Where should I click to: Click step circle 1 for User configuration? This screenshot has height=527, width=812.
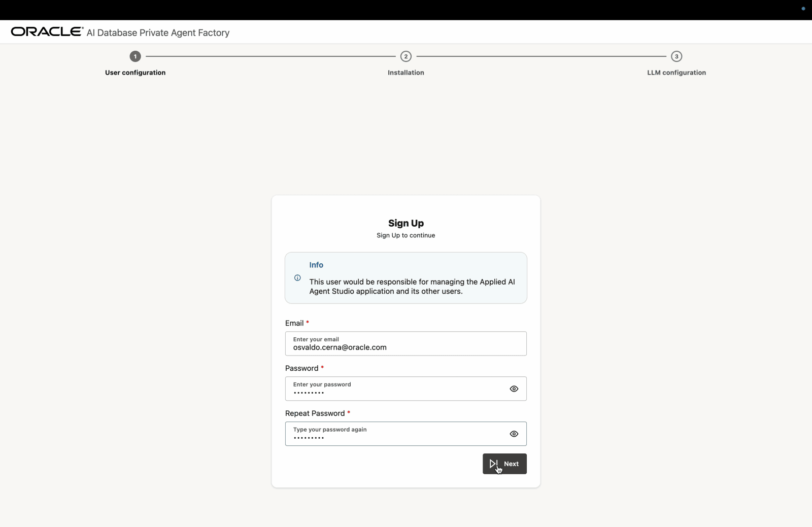135,56
